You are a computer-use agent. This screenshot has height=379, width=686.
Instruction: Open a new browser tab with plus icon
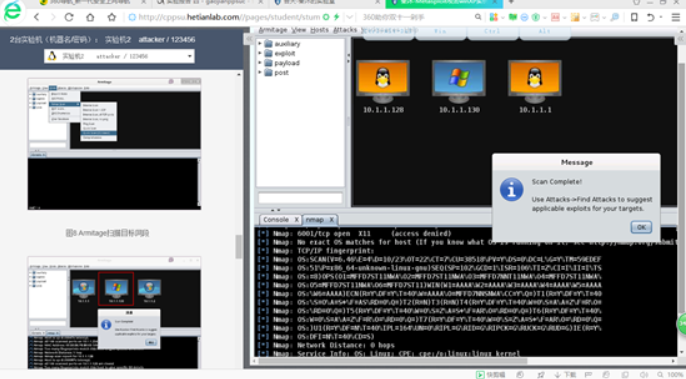coord(511,3)
